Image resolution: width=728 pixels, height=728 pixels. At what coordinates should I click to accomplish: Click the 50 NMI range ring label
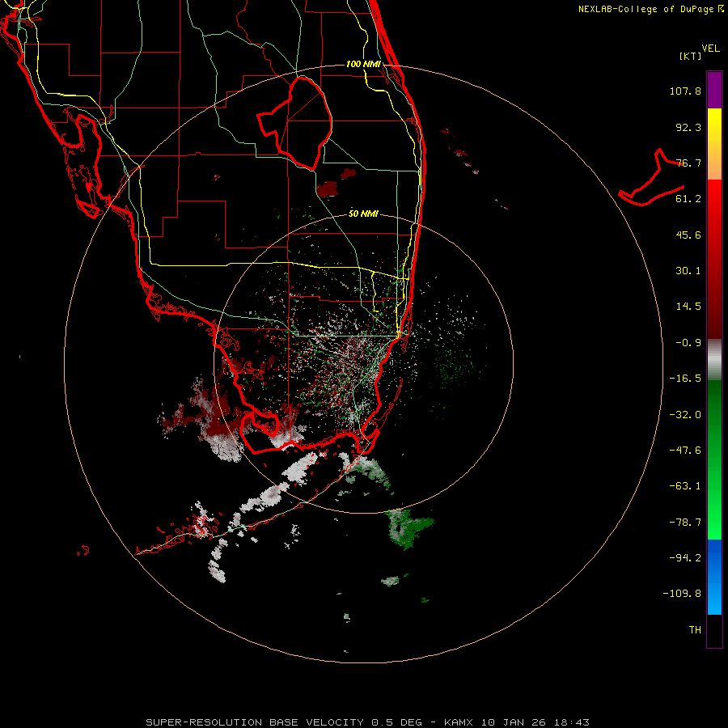363,214
